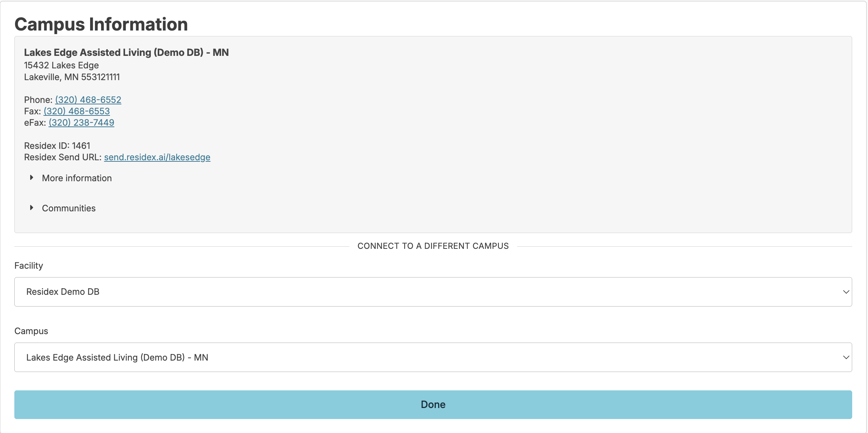Click the Facility field label
868x433 pixels.
pos(29,266)
